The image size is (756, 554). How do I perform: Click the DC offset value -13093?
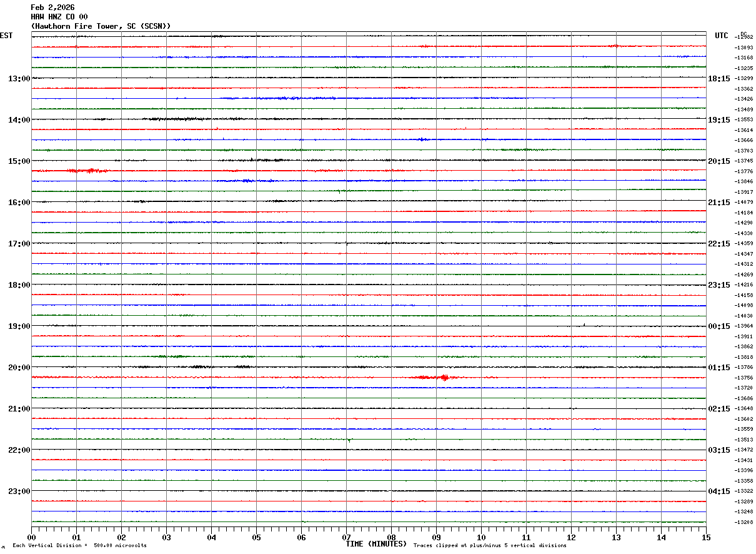tap(744, 48)
